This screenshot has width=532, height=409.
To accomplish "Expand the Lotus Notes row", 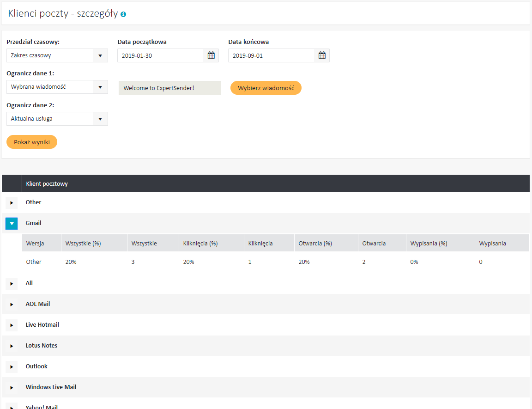I will 12,346.
